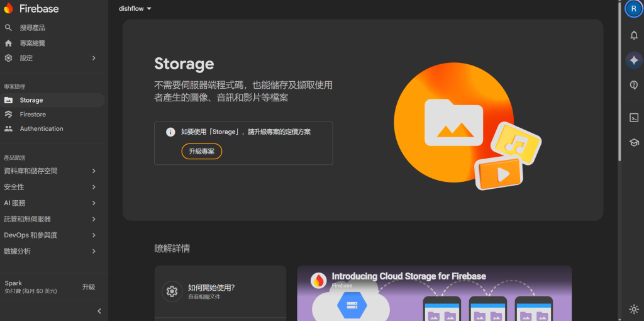Viewport: 644px width, 321px height.
Task: Select 搜尋產品 in sidebar
Action: point(33,28)
